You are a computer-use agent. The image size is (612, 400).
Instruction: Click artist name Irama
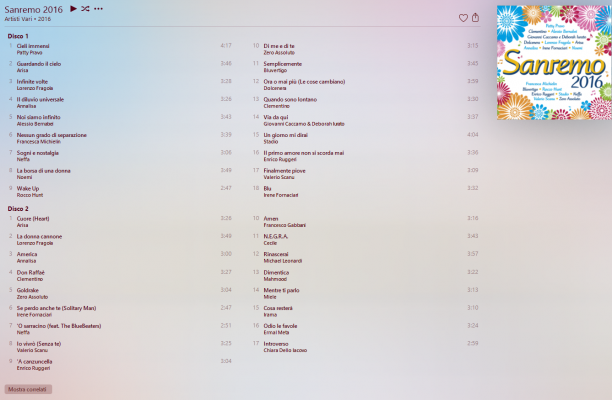click(270, 315)
